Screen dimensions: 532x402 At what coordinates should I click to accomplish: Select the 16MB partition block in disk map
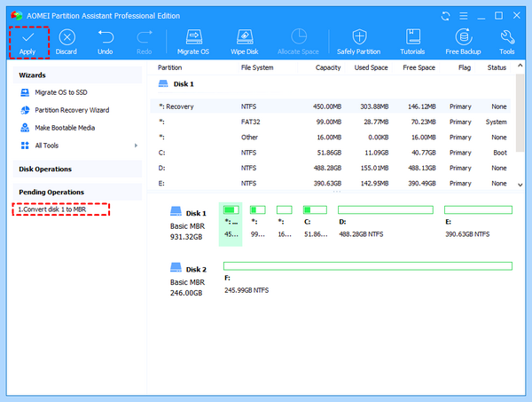coord(285,221)
